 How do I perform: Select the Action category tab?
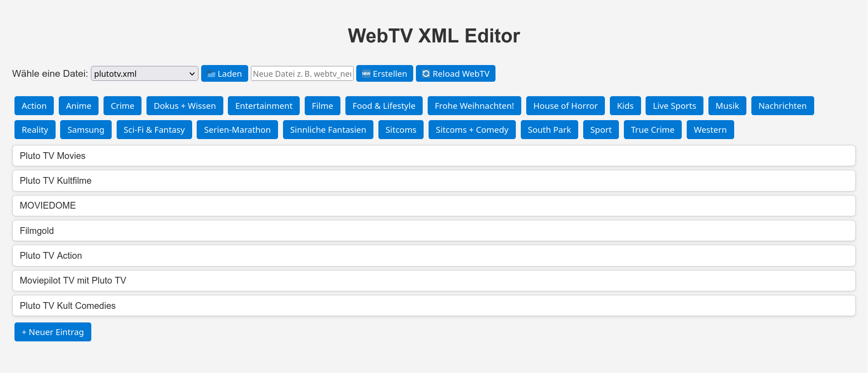coord(34,106)
